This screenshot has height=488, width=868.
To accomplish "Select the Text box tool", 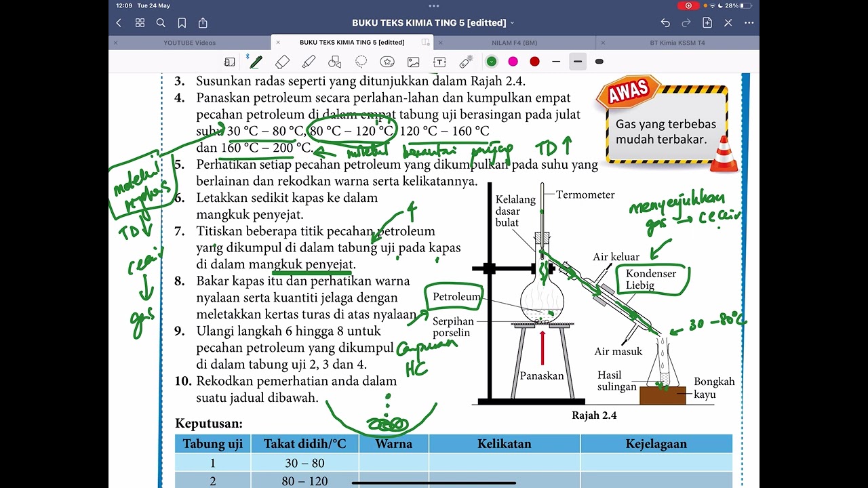I will pyautogui.click(x=439, y=62).
